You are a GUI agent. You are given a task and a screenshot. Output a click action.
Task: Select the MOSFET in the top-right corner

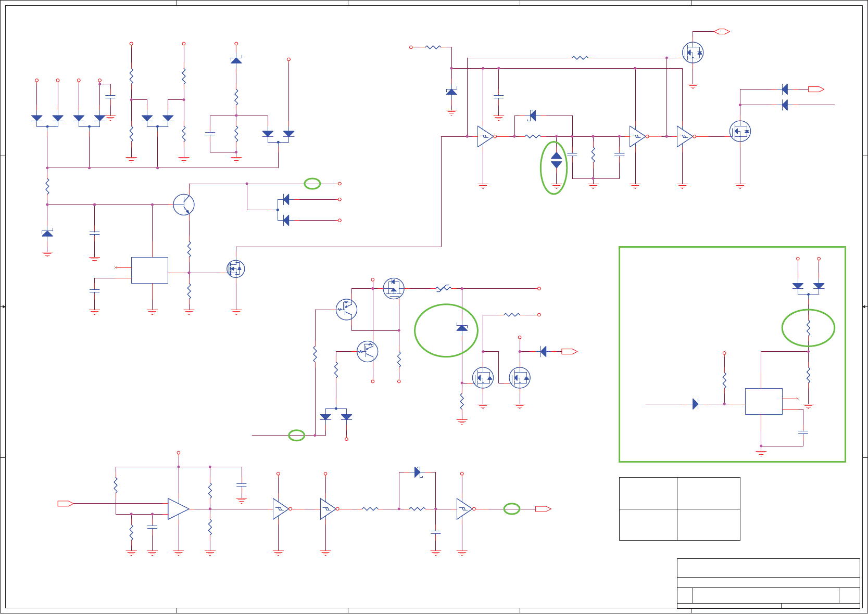tap(693, 53)
